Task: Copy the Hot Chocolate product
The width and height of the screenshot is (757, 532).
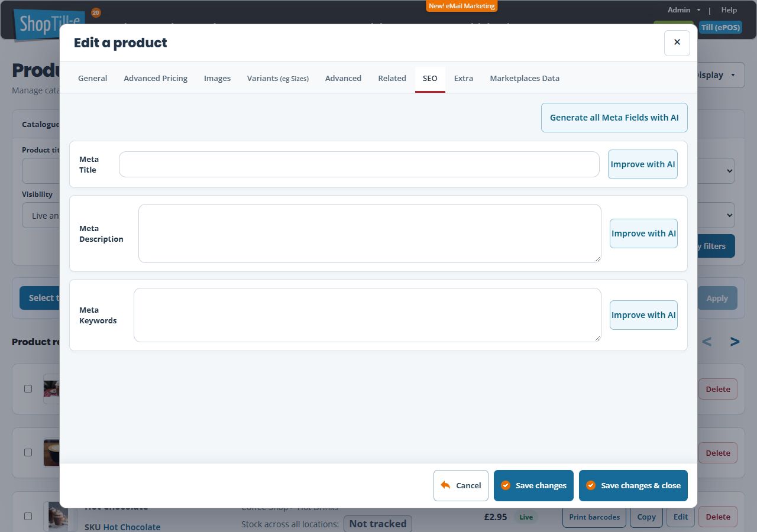Action: [x=646, y=517]
